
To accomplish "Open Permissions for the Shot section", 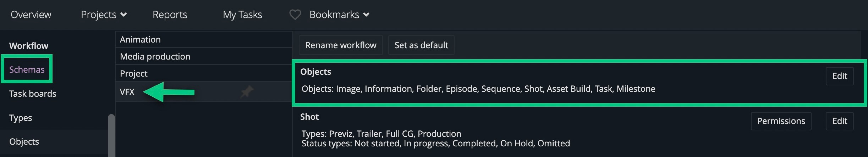I will (x=781, y=121).
